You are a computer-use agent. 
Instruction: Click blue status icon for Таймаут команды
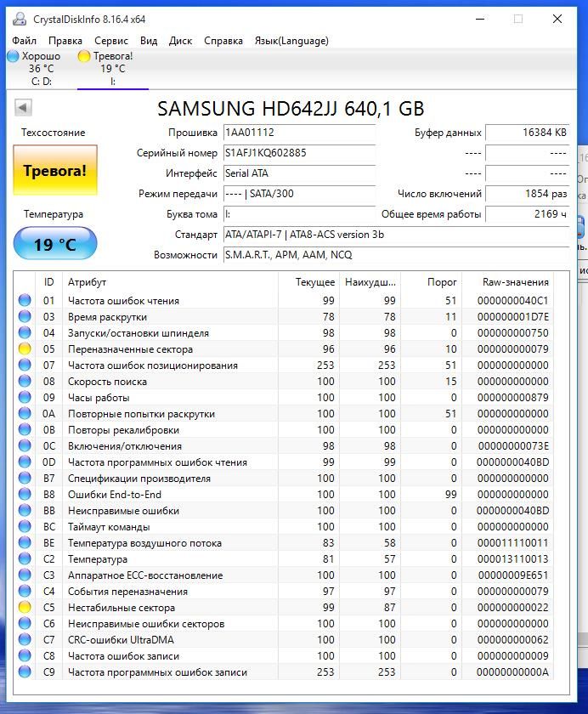coord(25,526)
